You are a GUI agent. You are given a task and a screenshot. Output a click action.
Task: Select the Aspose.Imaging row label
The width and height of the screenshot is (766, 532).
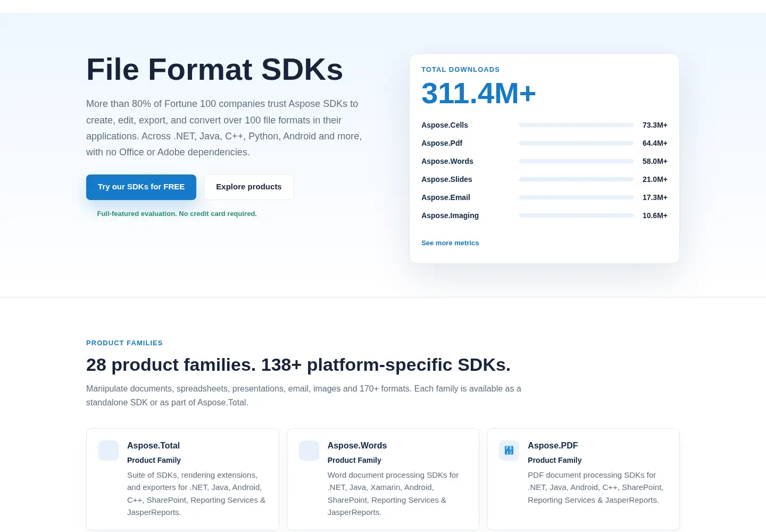pyautogui.click(x=450, y=215)
